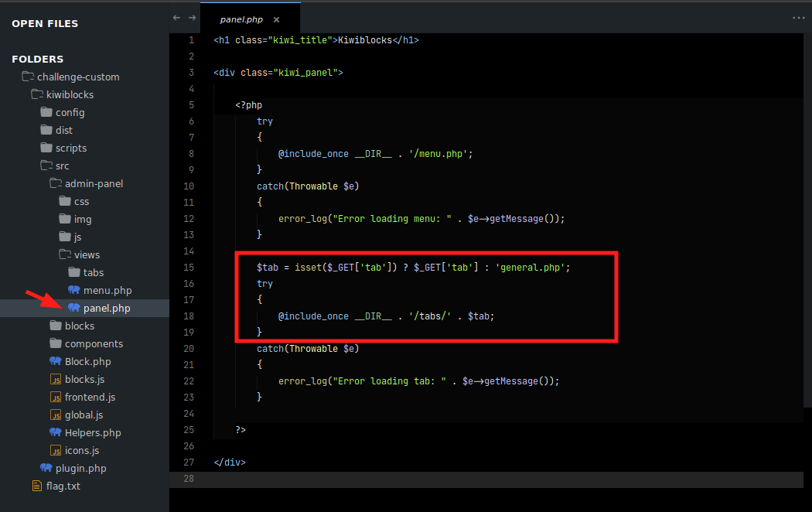Expand the js folder in the sidebar
The image size is (812, 512).
[70, 237]
